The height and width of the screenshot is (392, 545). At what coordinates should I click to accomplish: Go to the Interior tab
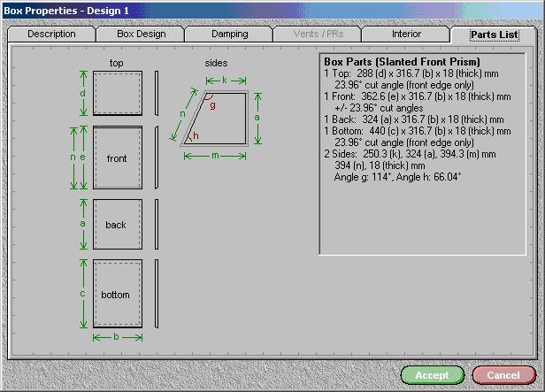tap(406, 34)
